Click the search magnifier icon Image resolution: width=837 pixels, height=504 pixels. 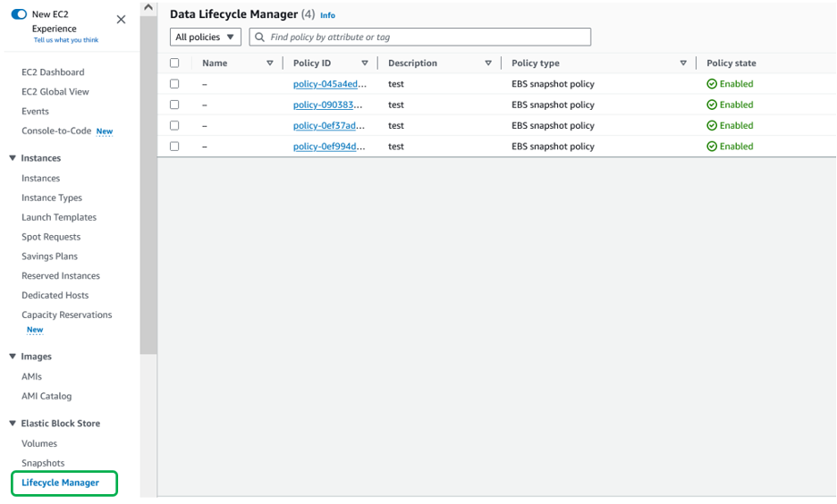(259, 37)
